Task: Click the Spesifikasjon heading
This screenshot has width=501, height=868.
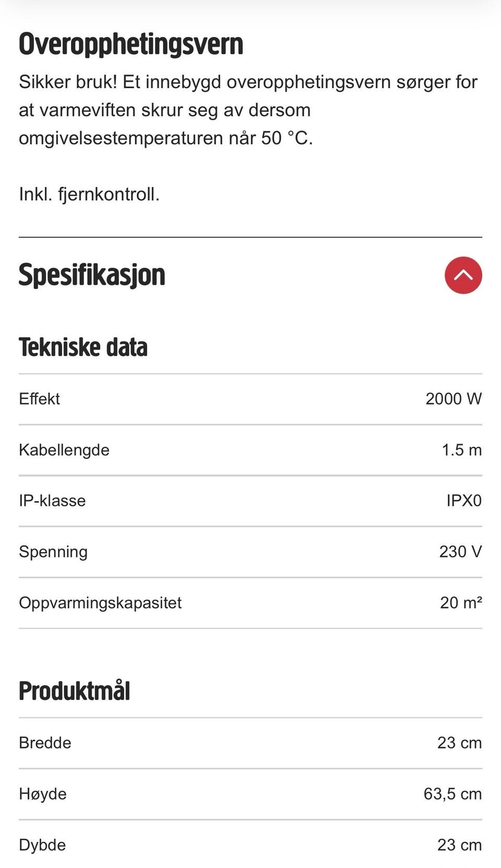Action: coord(92,275)
